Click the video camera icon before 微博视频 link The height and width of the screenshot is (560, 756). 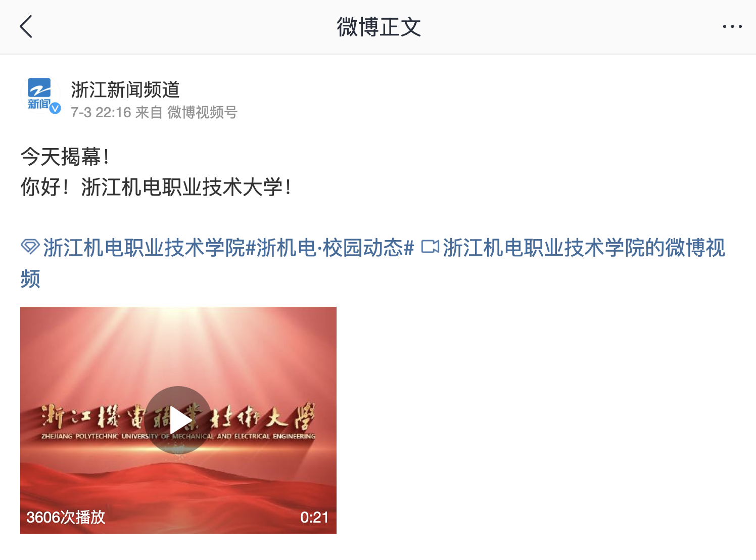[x=430, y=247]
